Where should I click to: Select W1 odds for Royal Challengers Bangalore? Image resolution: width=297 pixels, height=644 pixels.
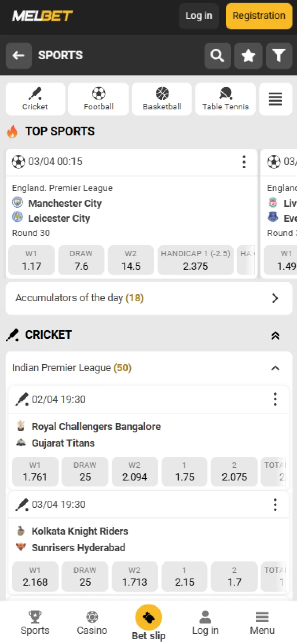click(x=35, y=471)
